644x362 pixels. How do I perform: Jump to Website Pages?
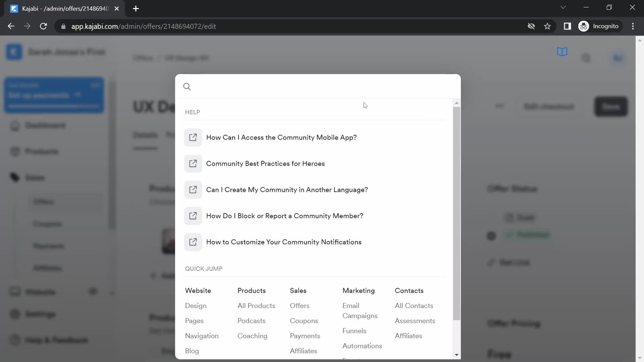(x=194, y=321)
